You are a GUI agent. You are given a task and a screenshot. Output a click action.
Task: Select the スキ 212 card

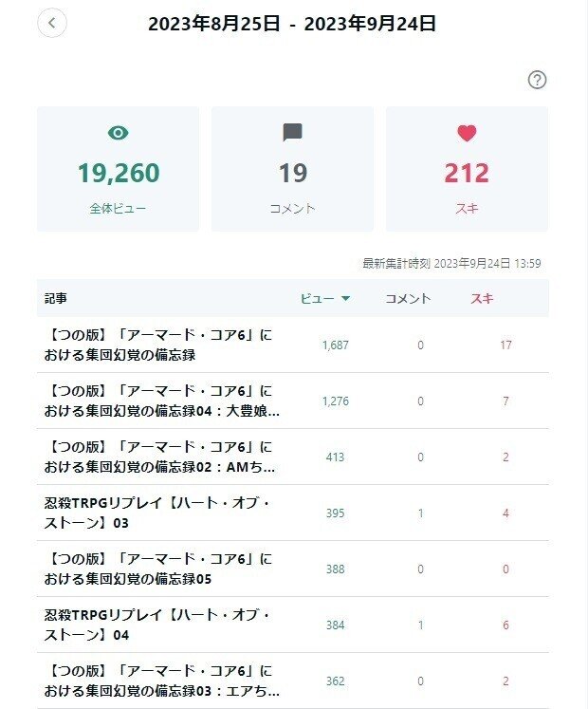click(x=467, y=169)
